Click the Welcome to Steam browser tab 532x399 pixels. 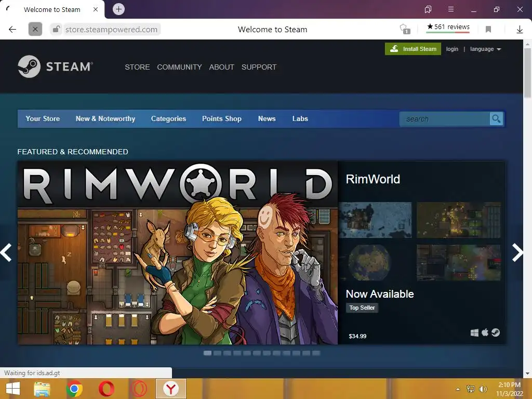52,9
